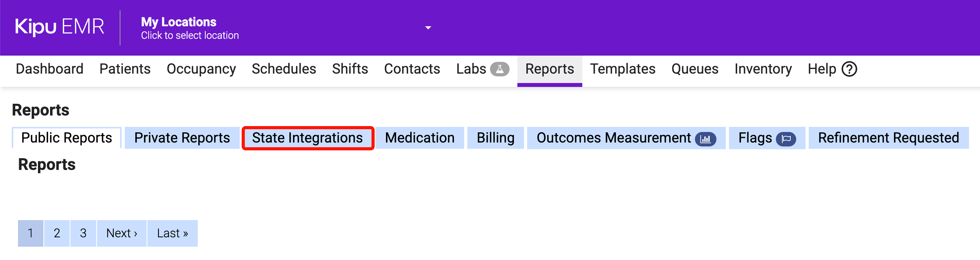
Task: Click the Next page link
Action: pos(122,233)
